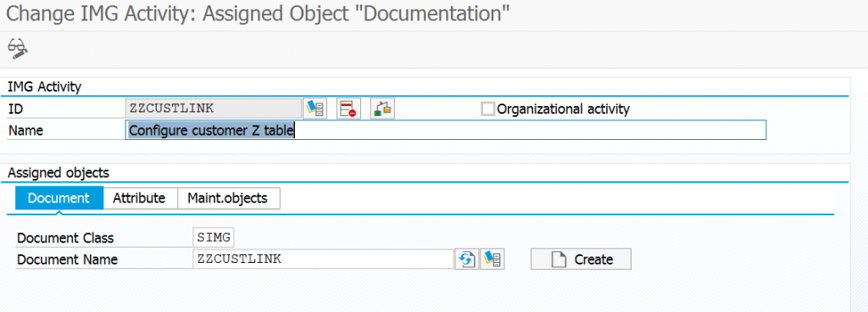Screen dimensions: 868x312
Task: Open the Maint.objects tab
Action: (x=228, y=198)
